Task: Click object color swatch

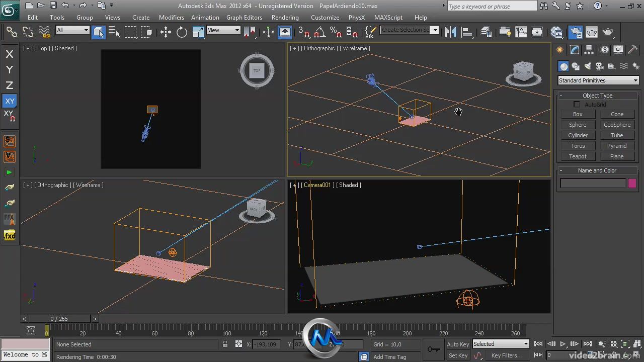Action: tap(632, 184)
